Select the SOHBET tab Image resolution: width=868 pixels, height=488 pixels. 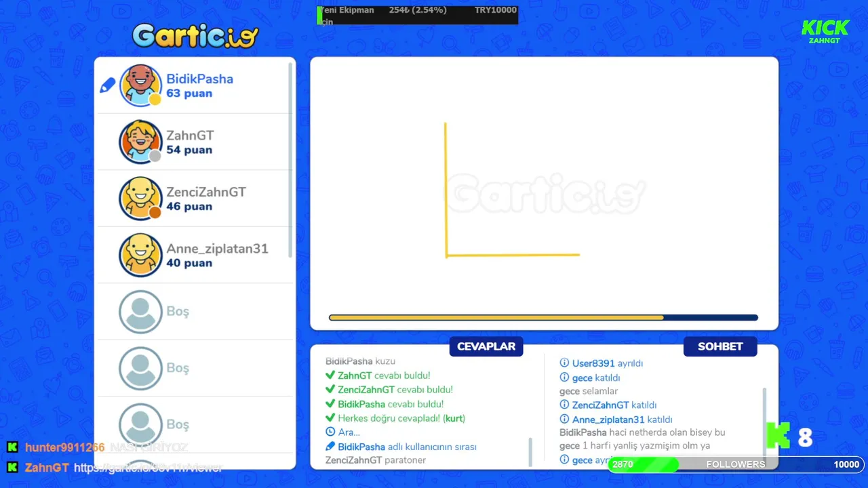[x=720, y=346]
